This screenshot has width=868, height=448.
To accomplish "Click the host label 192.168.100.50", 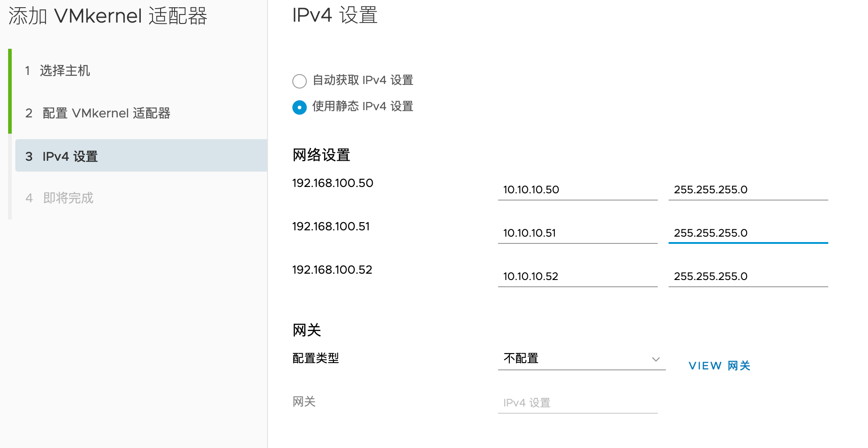I will (x=332, y=183).
